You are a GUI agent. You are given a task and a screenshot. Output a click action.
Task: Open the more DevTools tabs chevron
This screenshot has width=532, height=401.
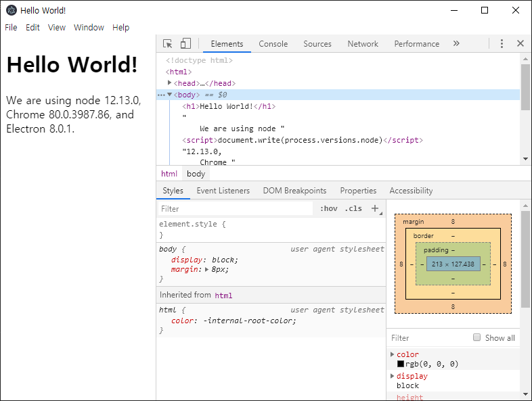pos(456,43)
